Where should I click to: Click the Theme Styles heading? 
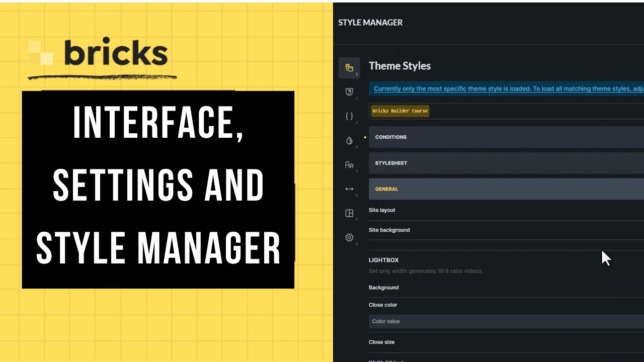coord(399,66)
